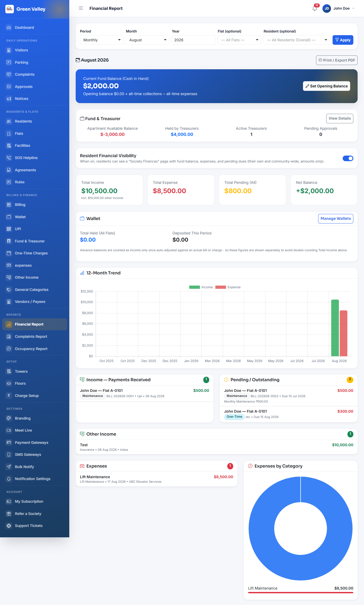Click the Green Valley logo icon
The width and height of the screenshot is (364, 605).
(x=10, y=9)
